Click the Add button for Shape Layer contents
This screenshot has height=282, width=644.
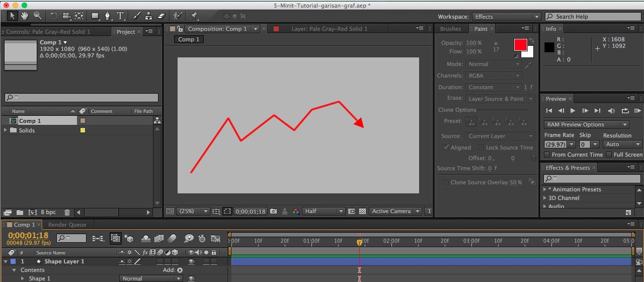point(180,270)
